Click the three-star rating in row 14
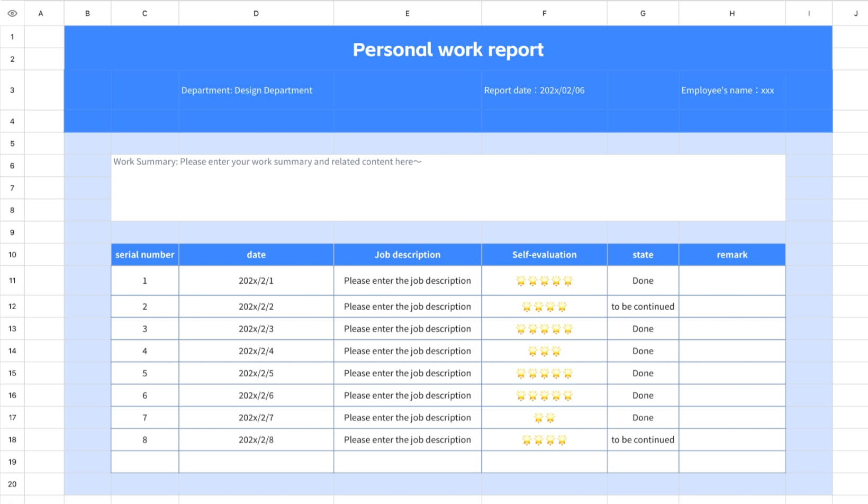Image resolution: width=868 pixels, height=504 pixels. tap(544, 351)
